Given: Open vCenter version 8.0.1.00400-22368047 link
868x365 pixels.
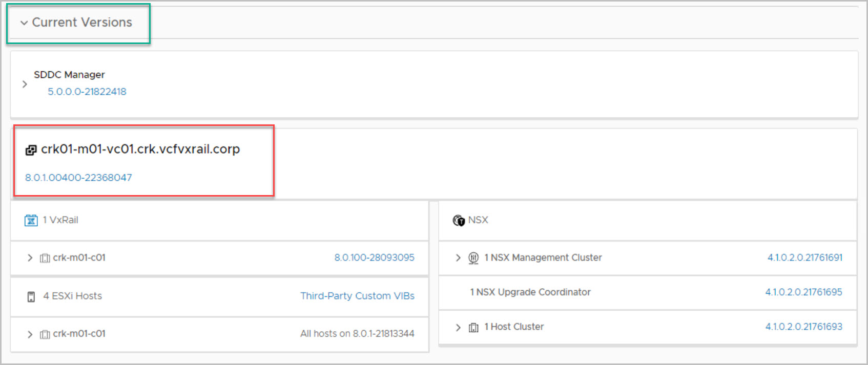Looking at the screenshot, I should (78, 178).
